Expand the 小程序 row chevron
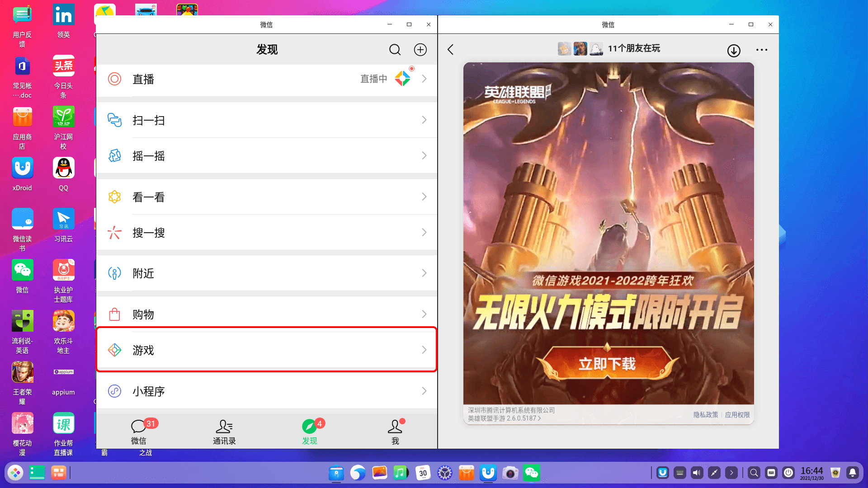Screen dimensions: 868x488 (424, 391)
